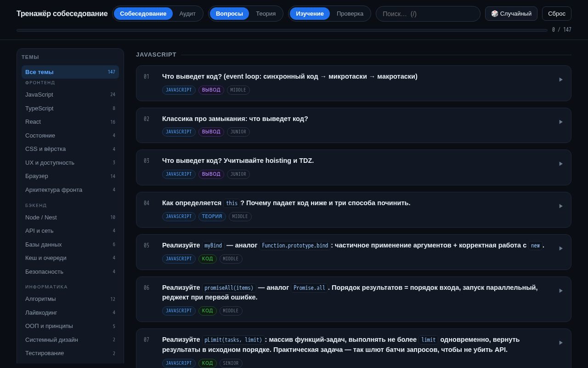Expand question 07 about pLimit
Image resolution: width=588 pixels, height=368 pixels.
point(353,348)
